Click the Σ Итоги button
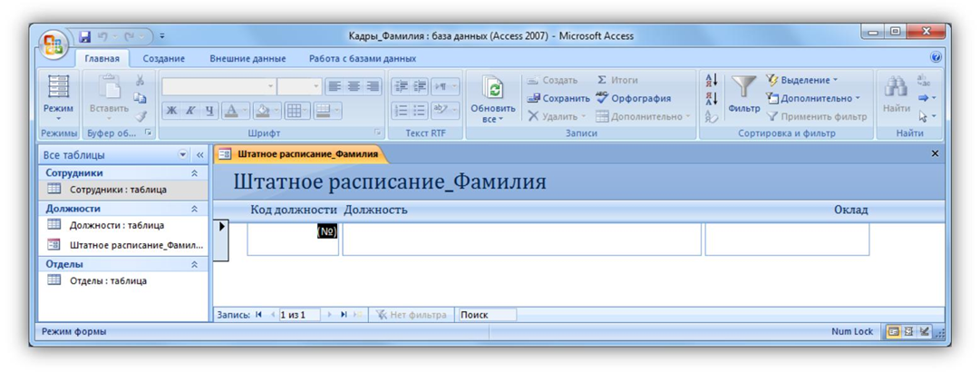The width and height of the screenshot is (980, 372). click(x=616, y=81)
